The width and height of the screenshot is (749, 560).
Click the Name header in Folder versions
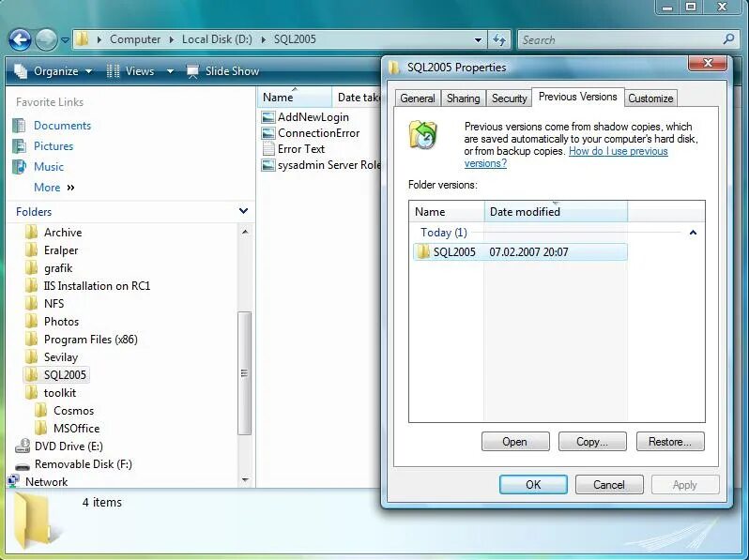[447, 211]
